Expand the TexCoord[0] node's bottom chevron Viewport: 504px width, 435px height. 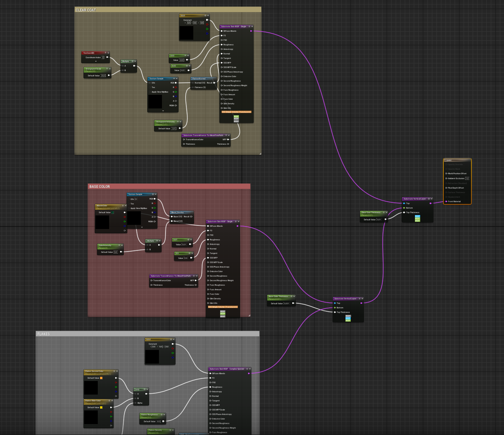coord(96,61)
